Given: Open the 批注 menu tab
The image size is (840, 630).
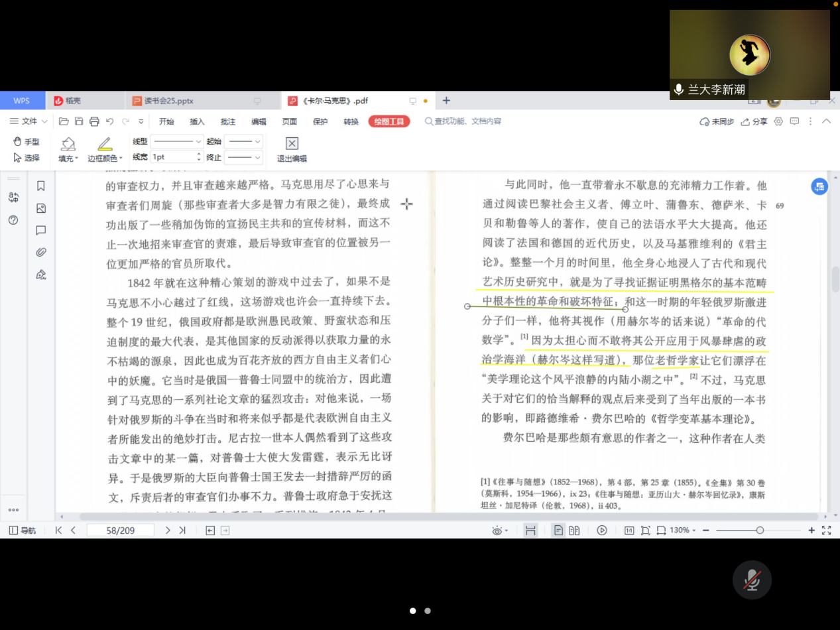Looking at the screenshot, I should point(228,121).
